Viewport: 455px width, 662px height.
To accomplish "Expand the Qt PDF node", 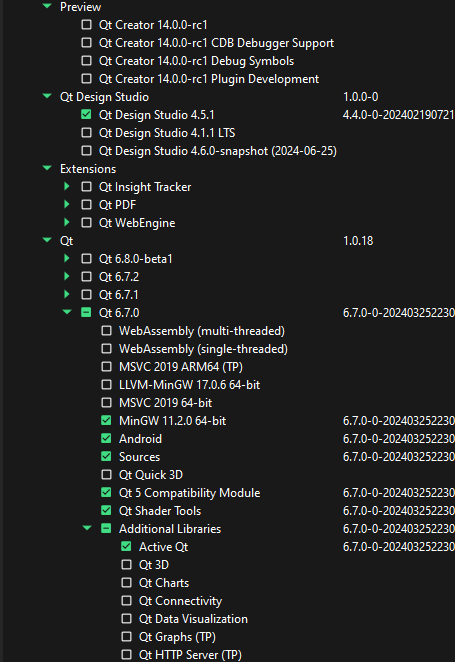I will coord(66,204).
